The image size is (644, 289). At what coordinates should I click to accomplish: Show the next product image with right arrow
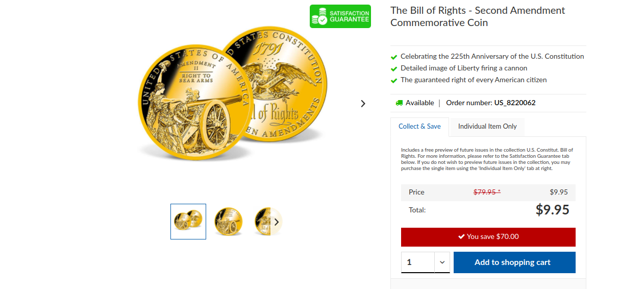tap(363, 104)
